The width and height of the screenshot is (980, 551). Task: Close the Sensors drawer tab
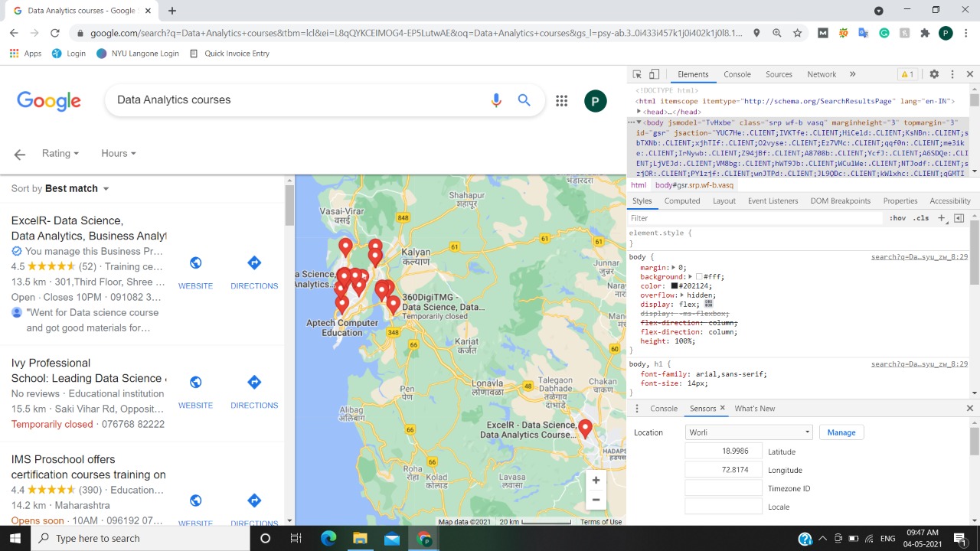pyautogui.click(x=722, y=408)
